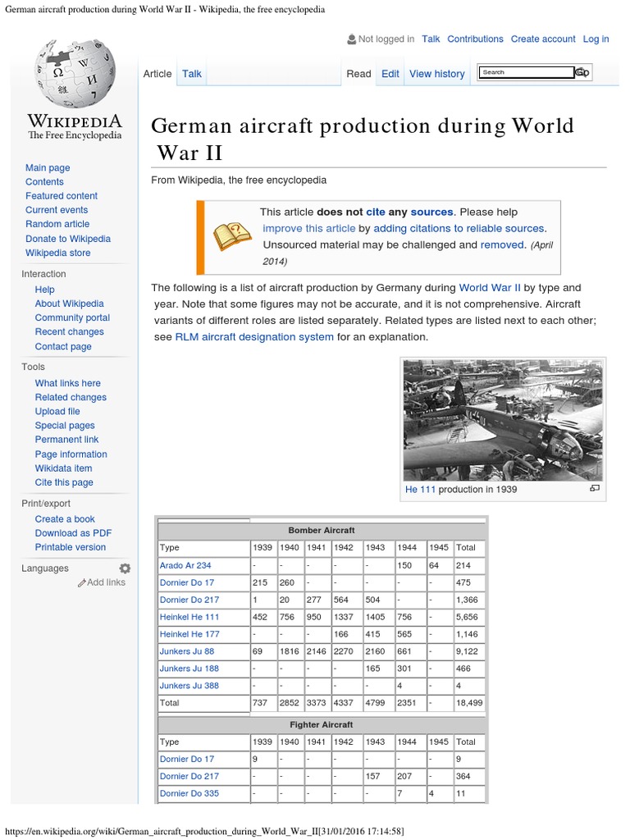The height and width of the screenshot is (840, 630).
Task: Open the RLM aircraft designation system link
Action: 254,337
